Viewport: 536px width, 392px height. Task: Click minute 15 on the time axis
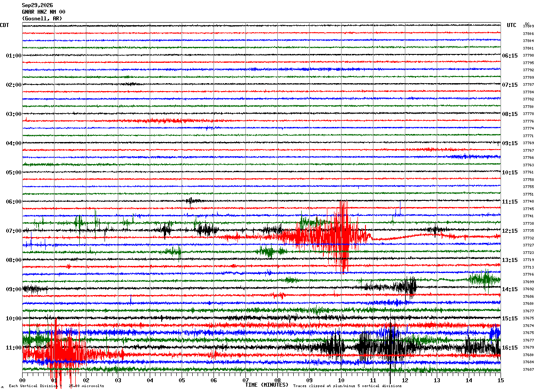(501, 380)
